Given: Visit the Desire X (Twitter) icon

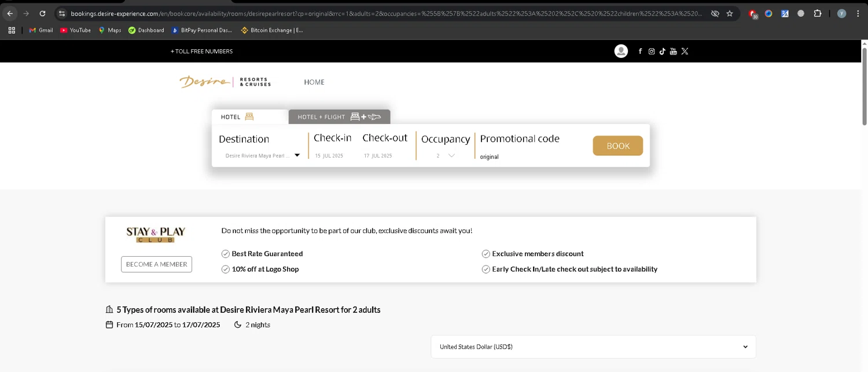Looking at the screenshot, I should 685,52.
